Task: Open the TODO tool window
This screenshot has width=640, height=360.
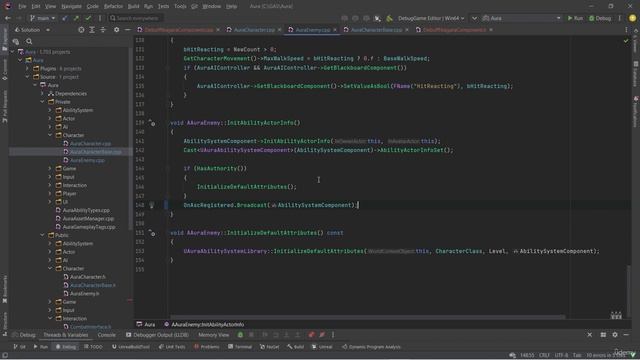Action: [x=93, y=347]
